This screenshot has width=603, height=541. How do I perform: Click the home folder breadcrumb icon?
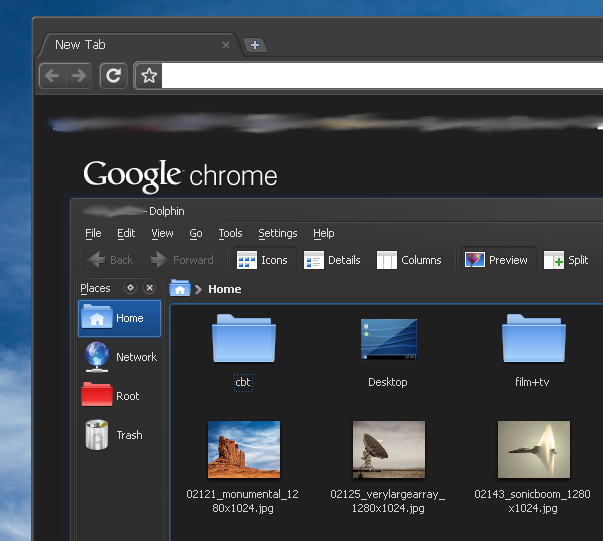pos(180,288)
